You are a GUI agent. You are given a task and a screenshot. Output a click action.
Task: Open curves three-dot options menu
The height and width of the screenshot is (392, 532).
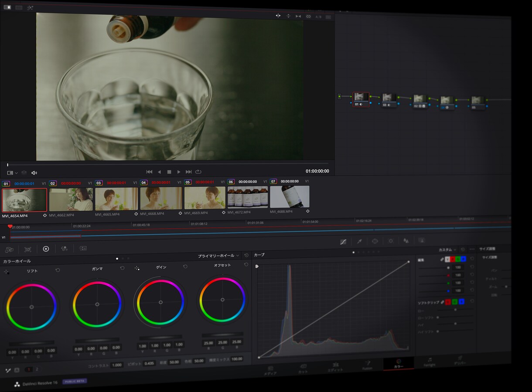tap(472, 249)
